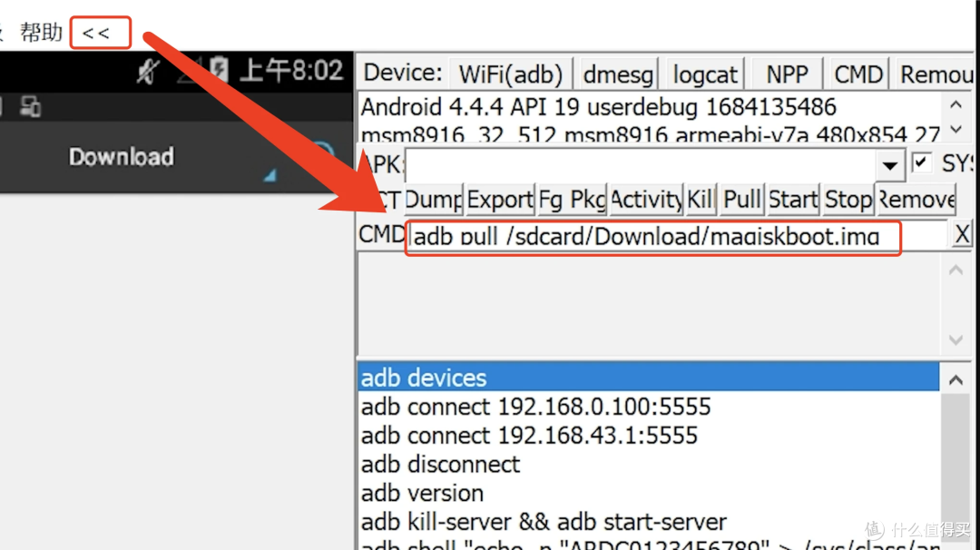Click the << collapse panel button

(96, 34)
